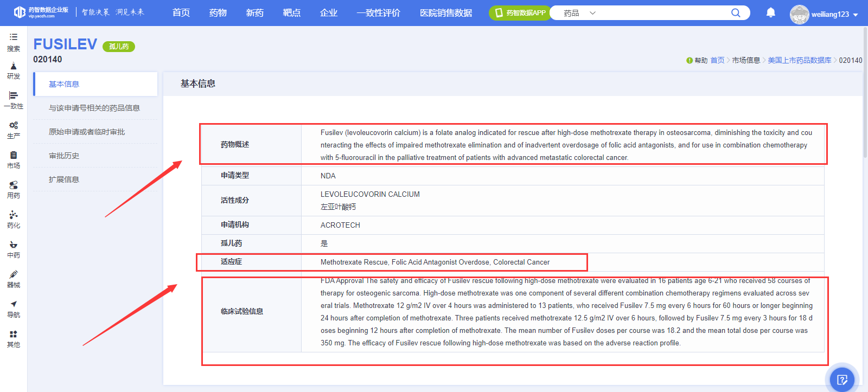Open the 搜索 sidebar icon
Image resolution: width=868 pixels, height=392 pixels.
tap(14, 42)
